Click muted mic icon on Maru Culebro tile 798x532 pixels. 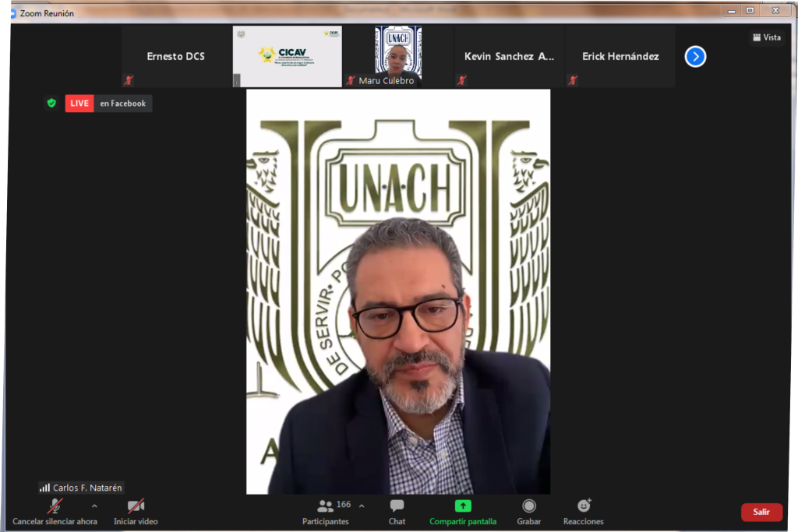tap(351, 80)
